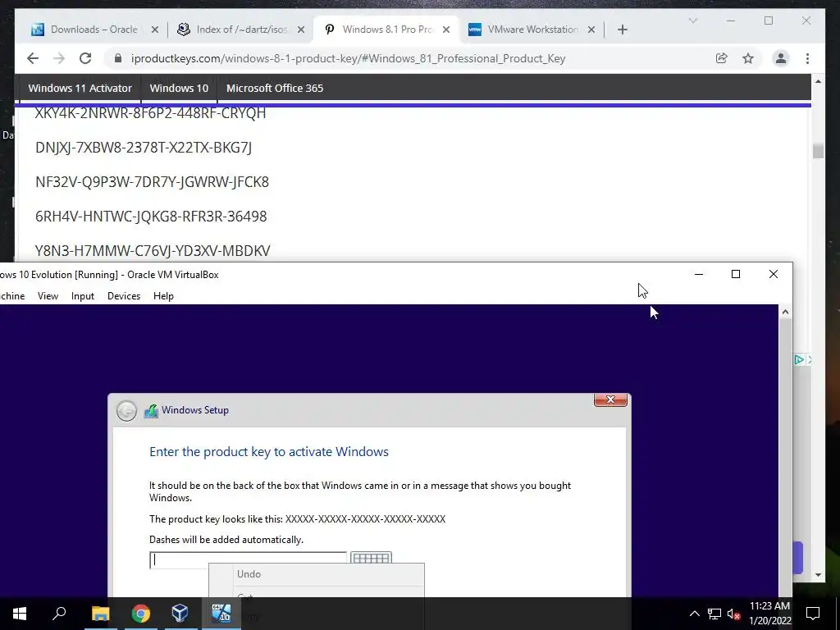Close the Downloads – Oracle tab
This screenshot has width=840, height=630.
tap(155, 30)
